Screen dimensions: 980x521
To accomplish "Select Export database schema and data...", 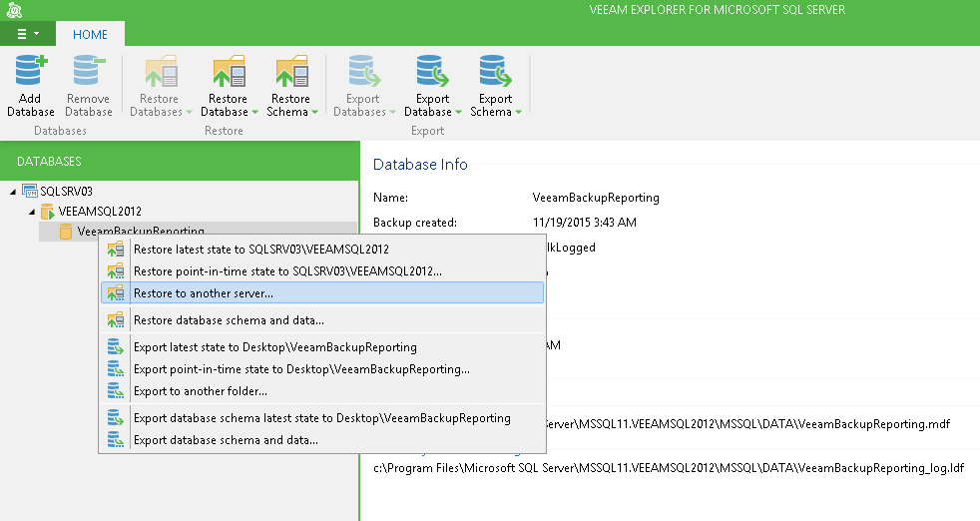I will (322, 440).
